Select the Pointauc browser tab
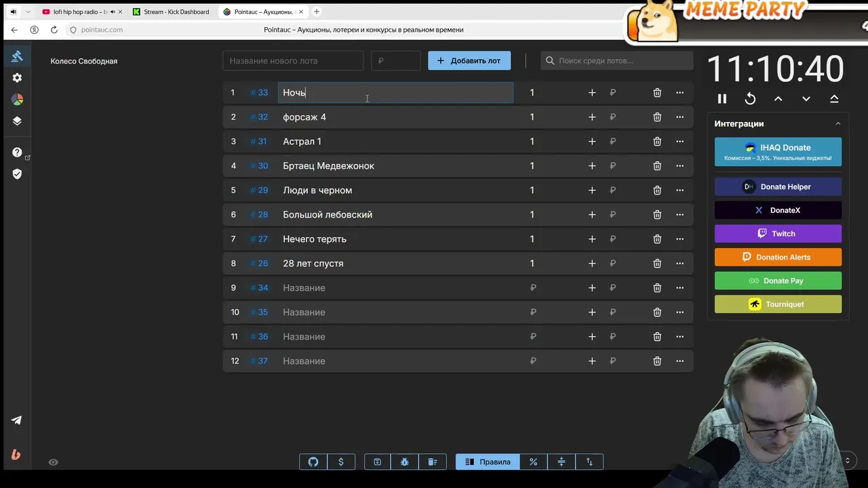Screen dimensions: 868x488 point(262,12)
